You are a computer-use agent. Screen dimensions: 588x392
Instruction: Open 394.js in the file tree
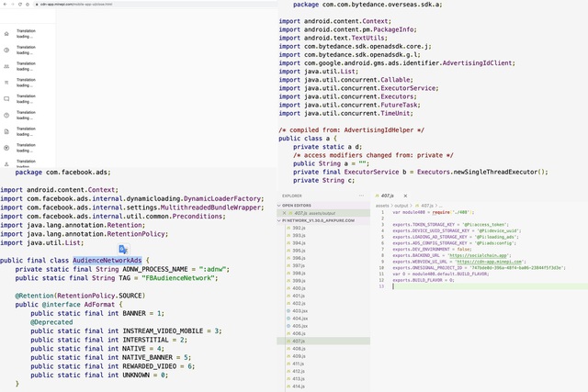tap(299, 243)
